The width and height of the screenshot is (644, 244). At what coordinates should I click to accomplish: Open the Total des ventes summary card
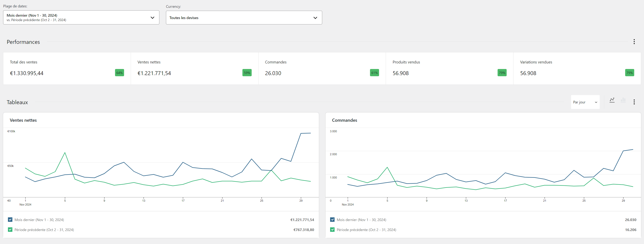[x=67, y=68]
